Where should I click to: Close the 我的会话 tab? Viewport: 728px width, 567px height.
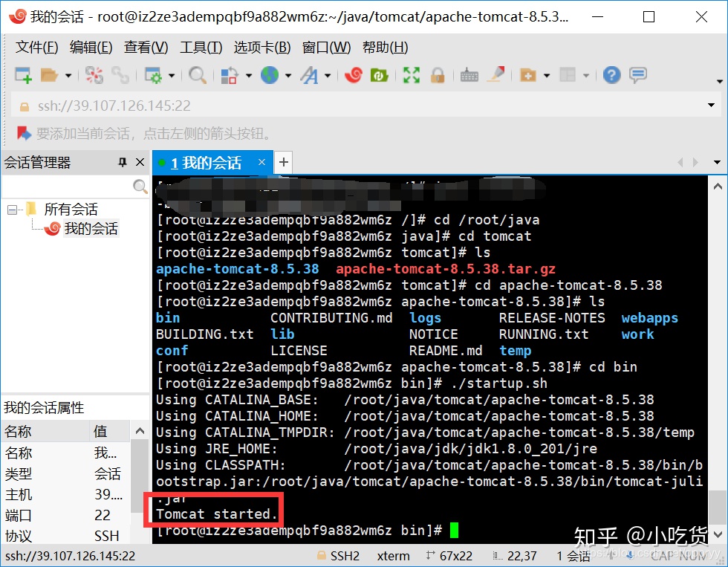tap(261, 162)
